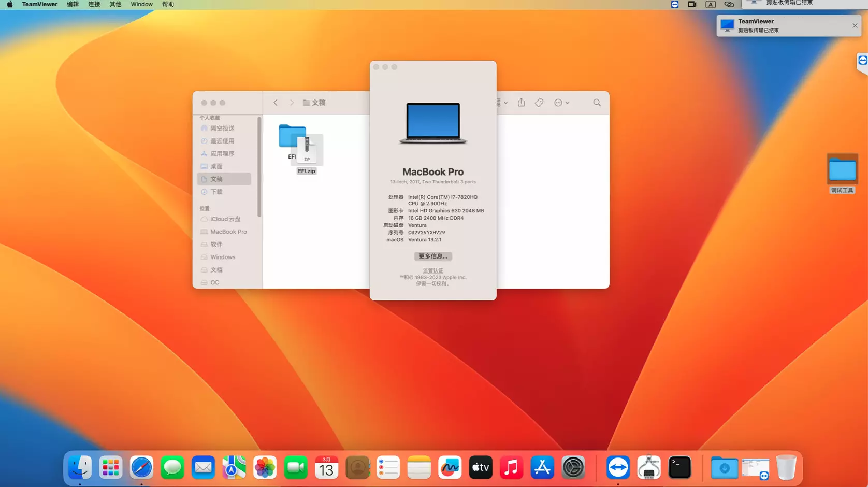Click the Downloads stack in the Dock
The height and width of the screenshot is (487, 868).
(725, 467)
